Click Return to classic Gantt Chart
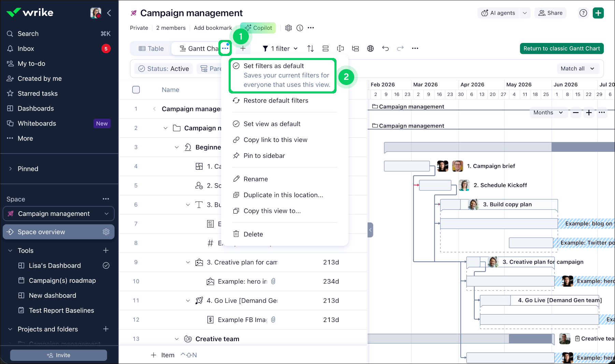 pyautogui.click(x=562, y=48)
